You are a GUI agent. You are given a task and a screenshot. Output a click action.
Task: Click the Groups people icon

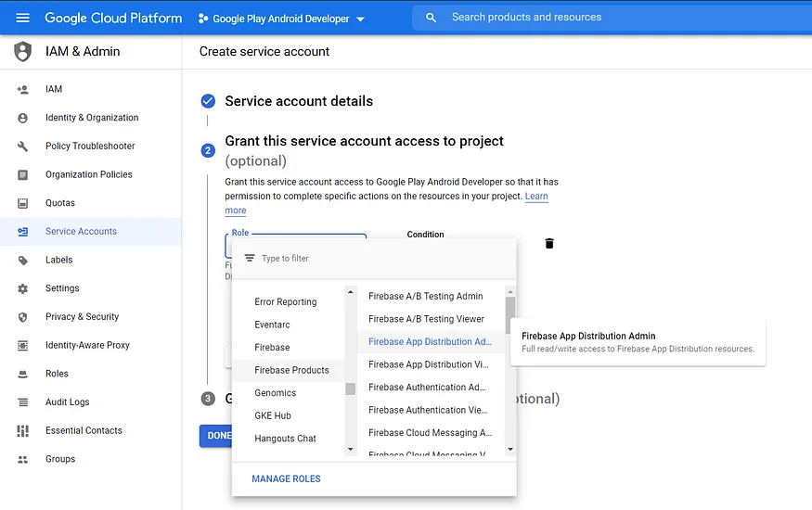23,459
